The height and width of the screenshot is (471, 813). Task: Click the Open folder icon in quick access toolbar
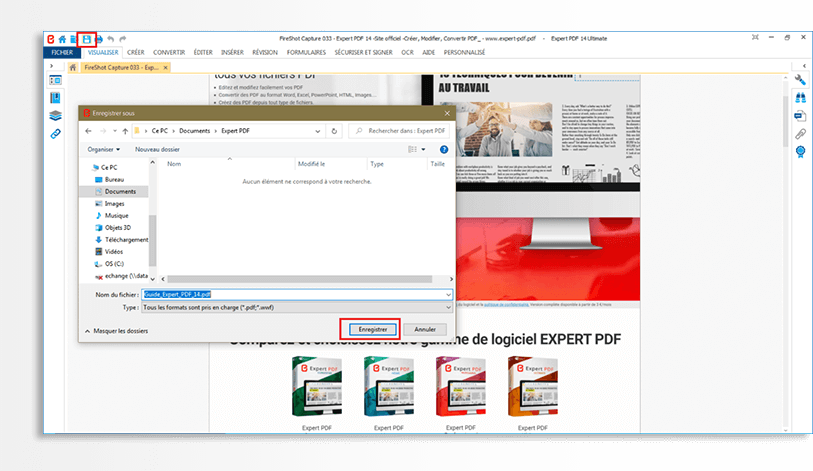point(73,39)
